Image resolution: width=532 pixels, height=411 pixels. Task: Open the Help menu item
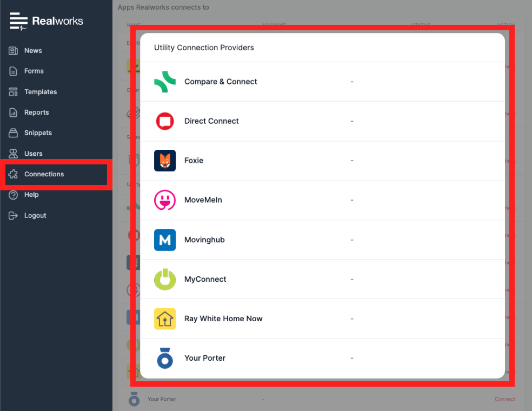pyautogui.click(x=31, y=195)
